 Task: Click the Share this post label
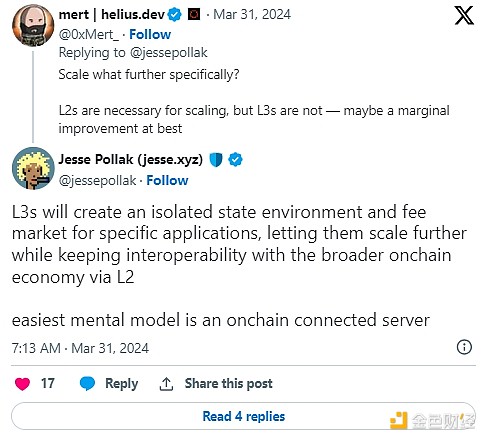click(x=229, y=383)
